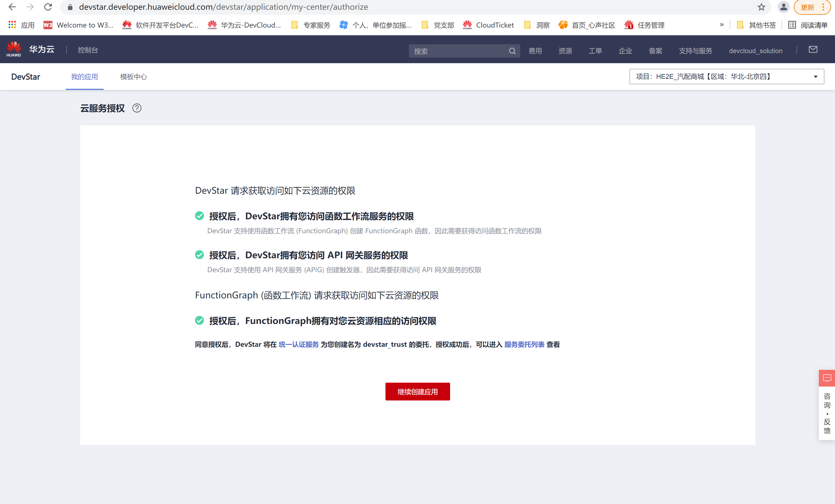Select 我的应用 tab
Image resolution: width=835 pixels, height=504 pixels.
(x=84, y=77)
